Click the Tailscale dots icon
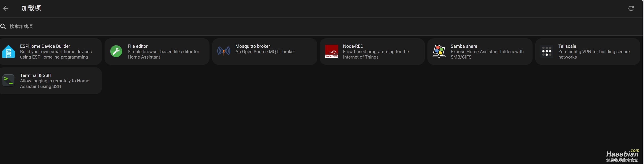 547,51
